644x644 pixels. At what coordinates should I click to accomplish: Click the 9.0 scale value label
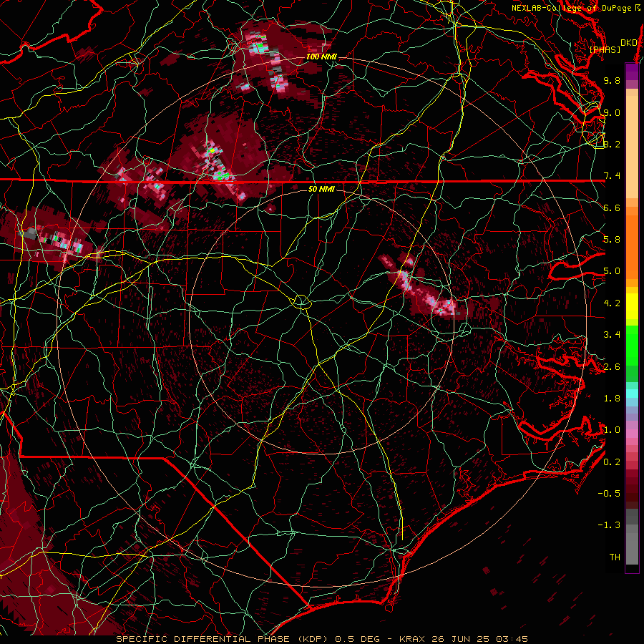pos(612,112)
